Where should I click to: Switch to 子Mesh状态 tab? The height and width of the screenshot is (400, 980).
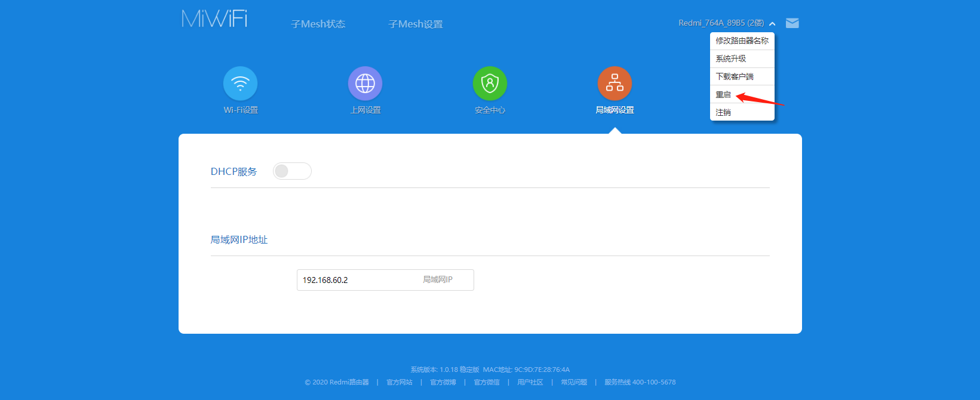318,24
